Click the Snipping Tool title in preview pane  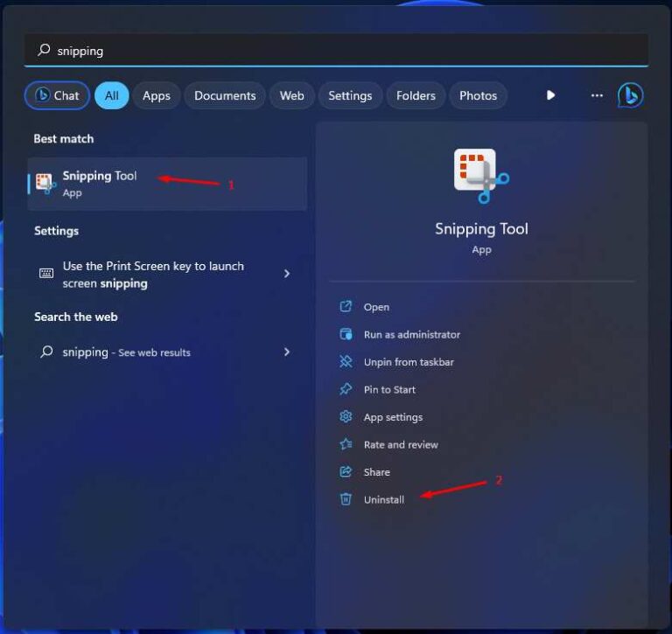click(x=481, y=229)
